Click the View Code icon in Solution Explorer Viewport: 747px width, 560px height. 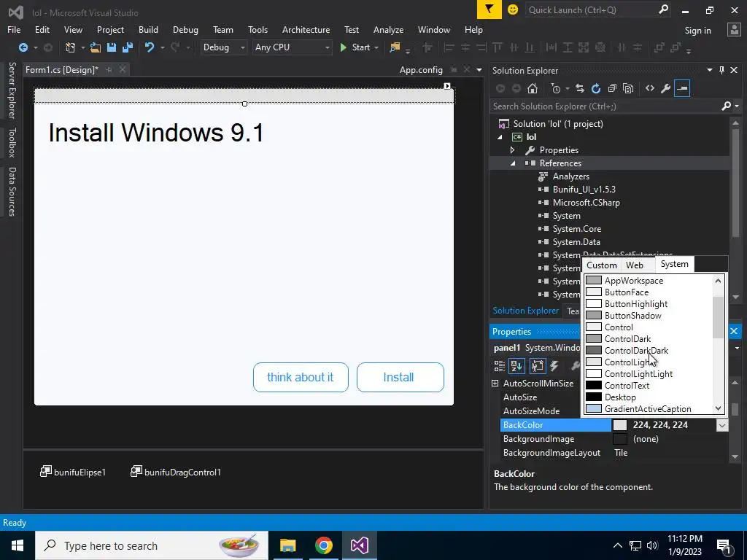pos(650,88)
